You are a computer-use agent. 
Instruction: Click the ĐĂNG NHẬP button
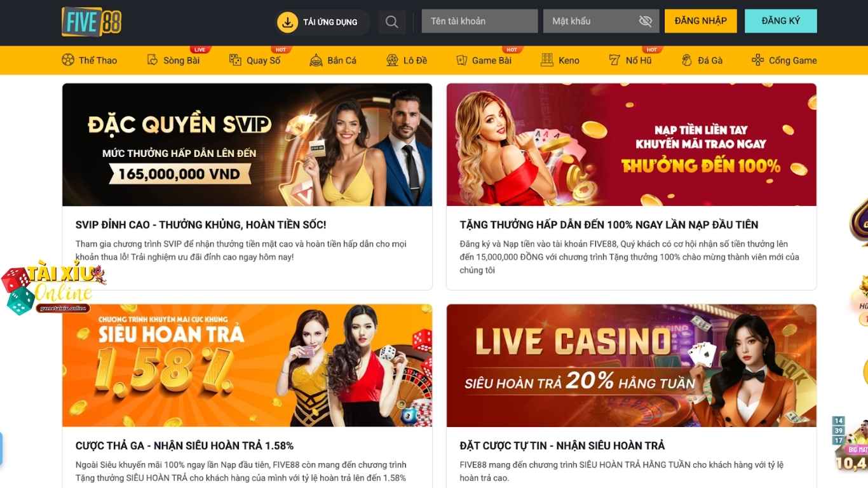[x=701, y=21]
